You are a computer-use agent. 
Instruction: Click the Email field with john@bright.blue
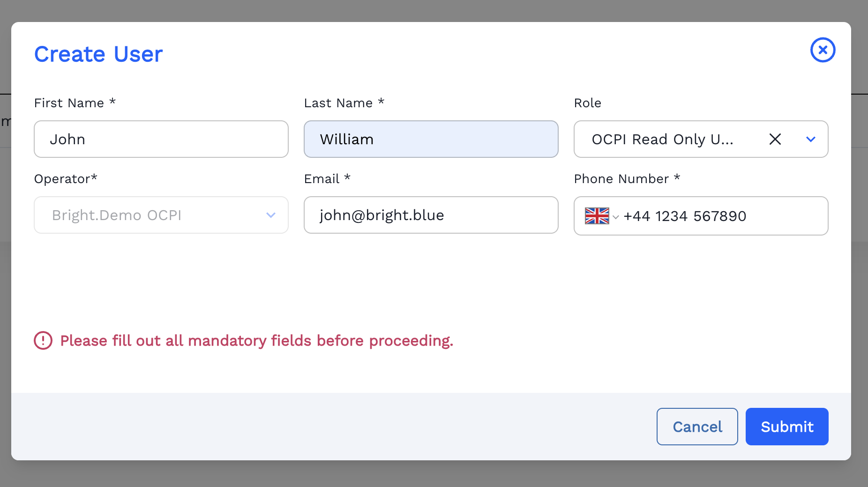(x=431, y=215)
